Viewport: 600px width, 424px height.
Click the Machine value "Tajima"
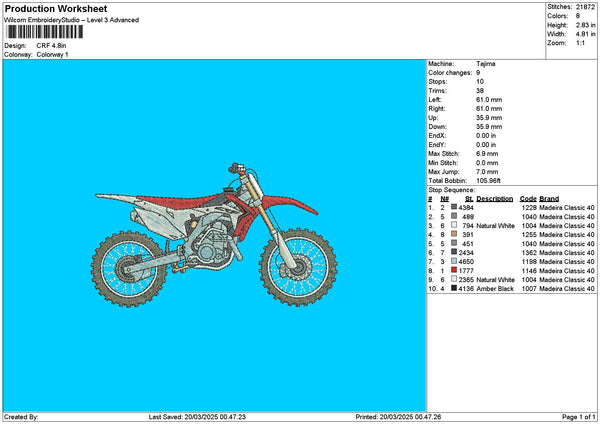tap(486, 64)
